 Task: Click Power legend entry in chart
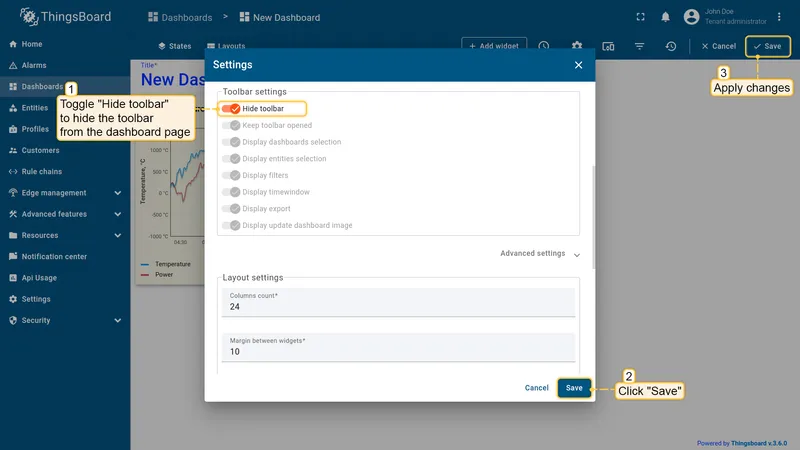157,274
